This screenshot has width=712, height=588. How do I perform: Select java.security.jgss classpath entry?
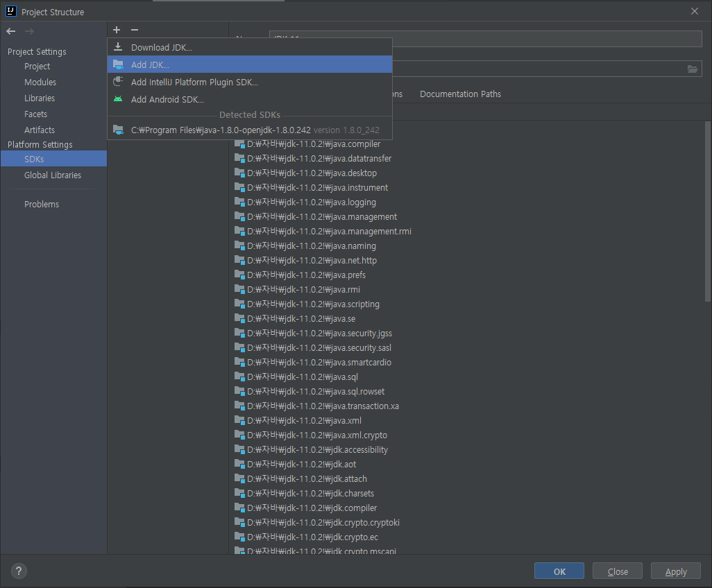[x=320, y=334]
